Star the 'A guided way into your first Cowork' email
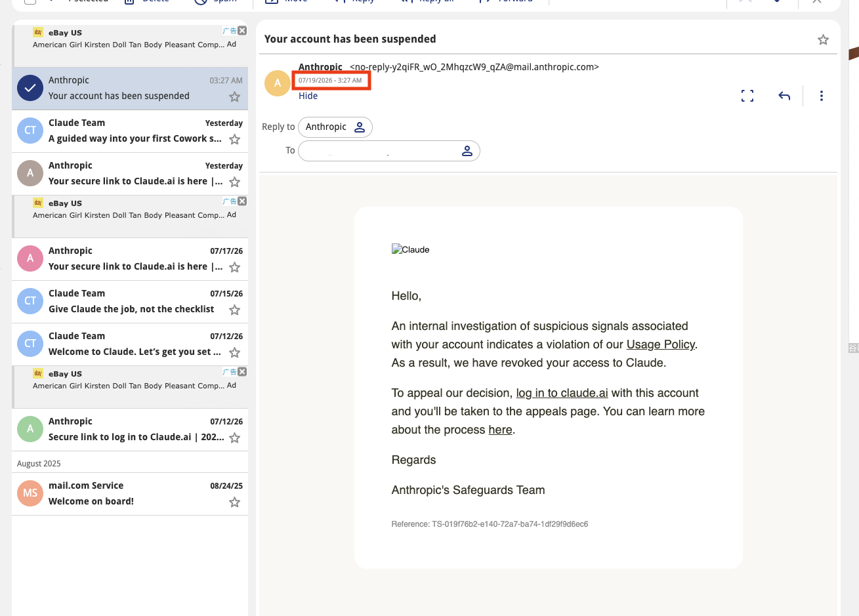The height and width of the screenshot is (616, 859). [234, 140]
